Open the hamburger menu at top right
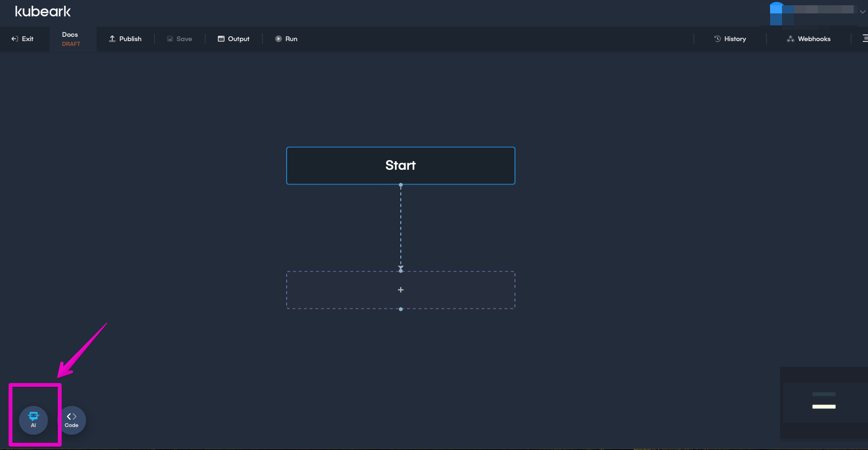Image resolution: width=868 pixels, height=450 pixels. tap(865, 39)
